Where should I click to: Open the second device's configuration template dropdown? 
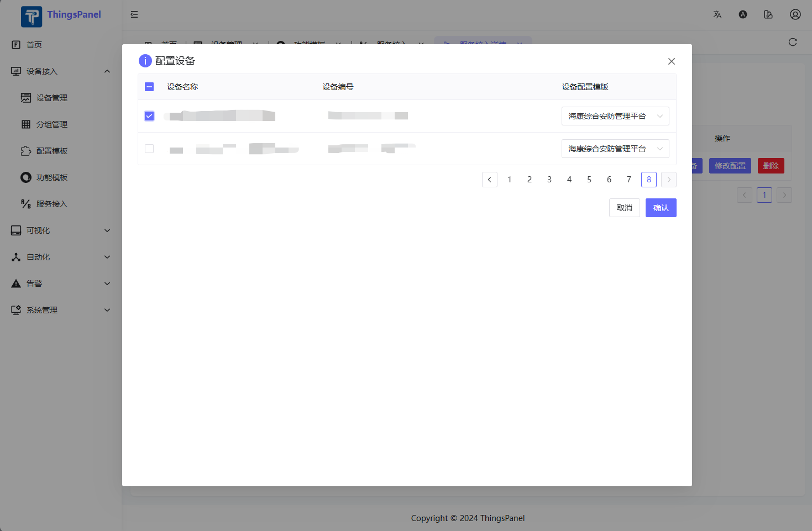tap(615, 149)
